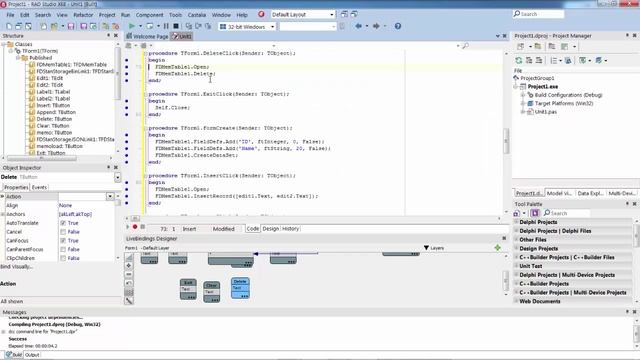Toggle breakpoint on CreateDataSet line

[x=127, y=156]
